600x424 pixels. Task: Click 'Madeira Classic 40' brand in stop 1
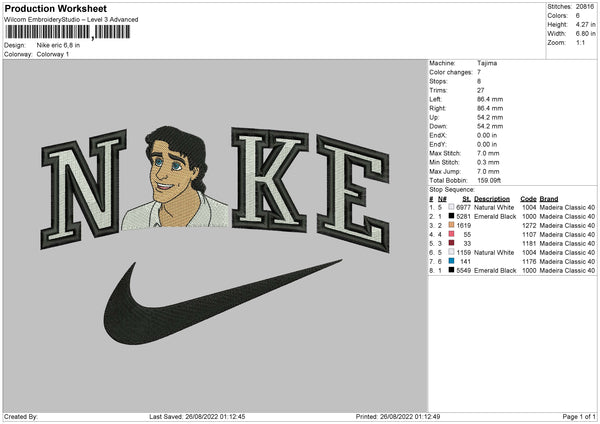567,207
